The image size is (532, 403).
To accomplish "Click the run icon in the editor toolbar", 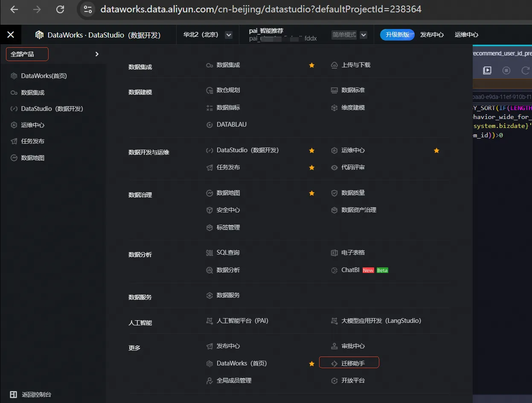I will point(487,70).
